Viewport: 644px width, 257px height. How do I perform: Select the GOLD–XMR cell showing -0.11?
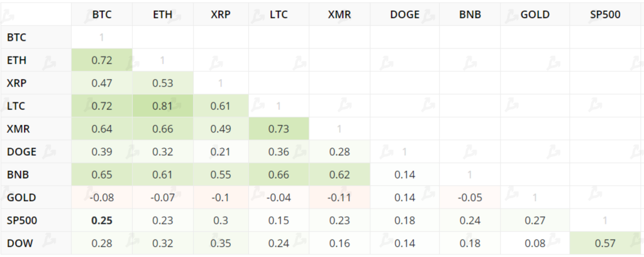[x=340, y=197]
